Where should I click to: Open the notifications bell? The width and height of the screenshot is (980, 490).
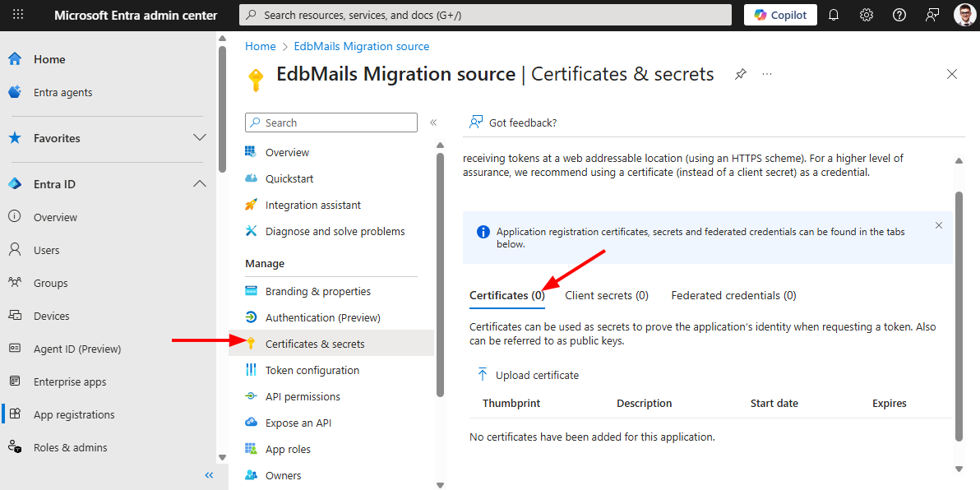coord(834,15)
